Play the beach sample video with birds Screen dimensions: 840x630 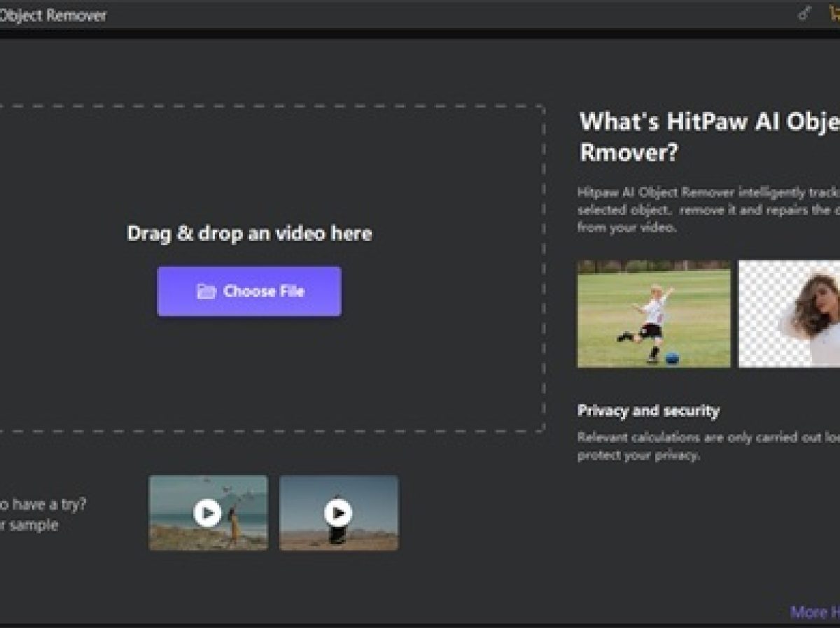click(x=208, y=513)
